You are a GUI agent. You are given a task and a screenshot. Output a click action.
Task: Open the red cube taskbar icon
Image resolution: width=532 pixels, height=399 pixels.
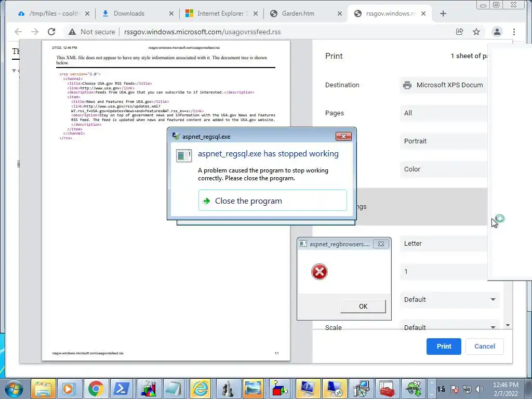point(280,389)
